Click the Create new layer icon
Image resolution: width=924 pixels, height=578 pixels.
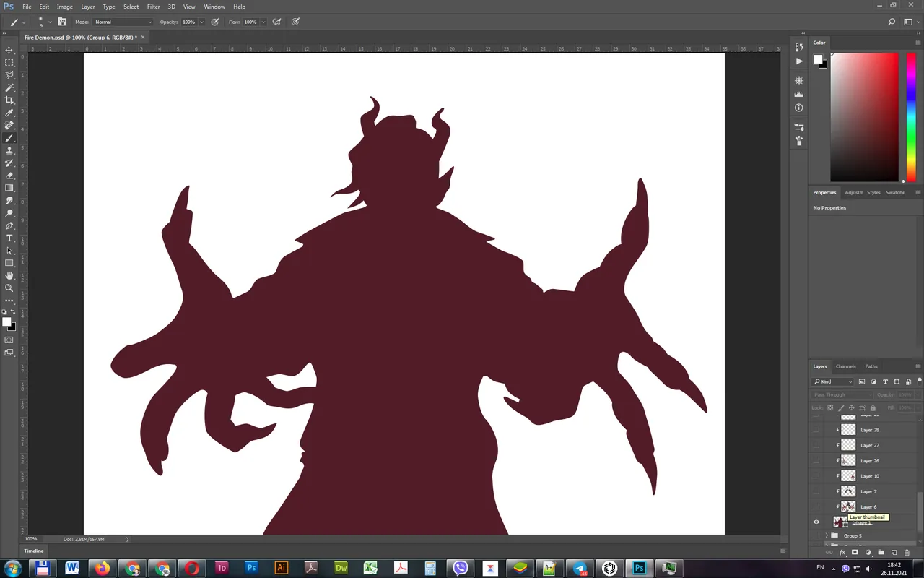(x=894, y=553)
